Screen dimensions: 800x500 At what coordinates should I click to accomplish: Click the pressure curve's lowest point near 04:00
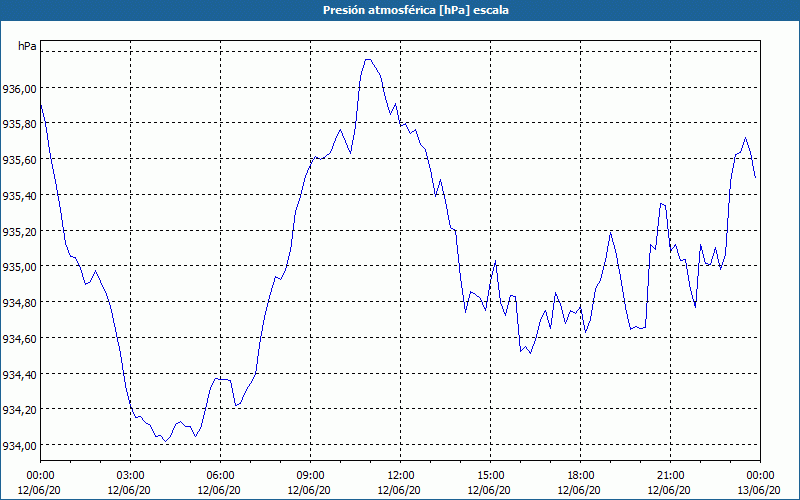165,441
